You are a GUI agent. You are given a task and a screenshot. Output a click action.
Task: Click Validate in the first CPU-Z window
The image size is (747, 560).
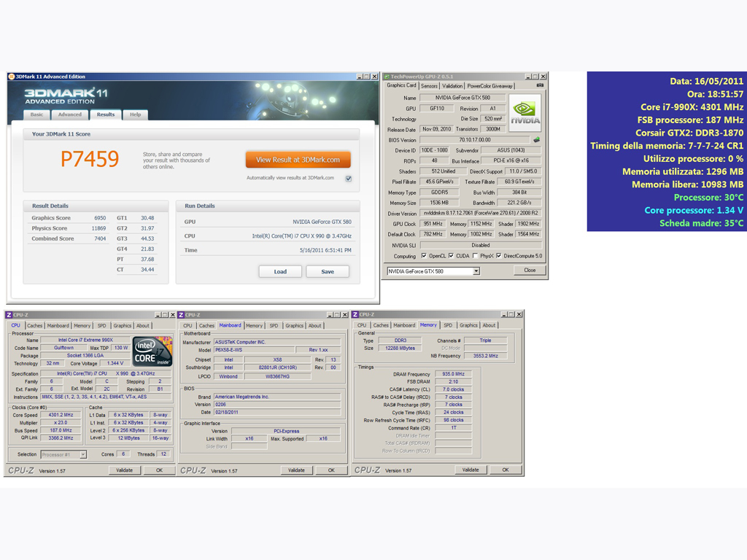click(x=124, y=470)
